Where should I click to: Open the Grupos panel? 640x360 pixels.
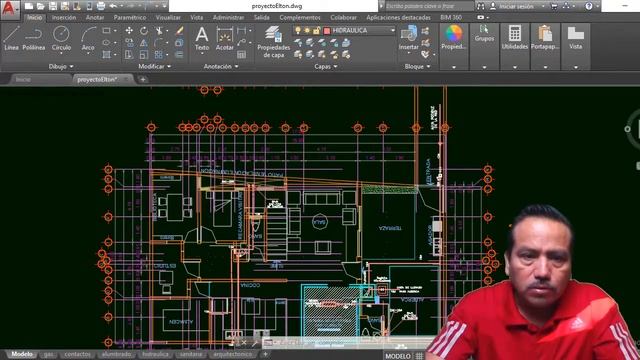pyautogui.click(x=484, y=33)
